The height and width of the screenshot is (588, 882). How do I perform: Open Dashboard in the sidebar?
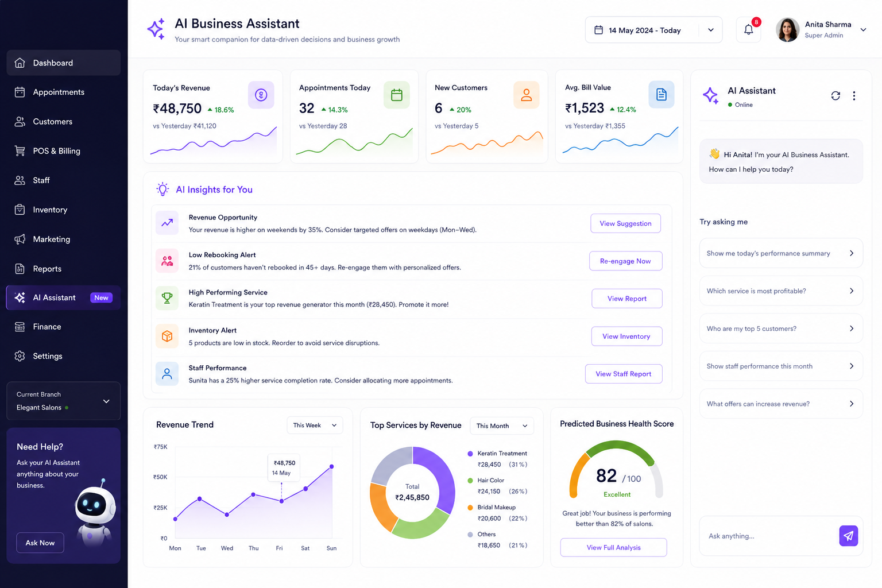(x=63, y=63)
